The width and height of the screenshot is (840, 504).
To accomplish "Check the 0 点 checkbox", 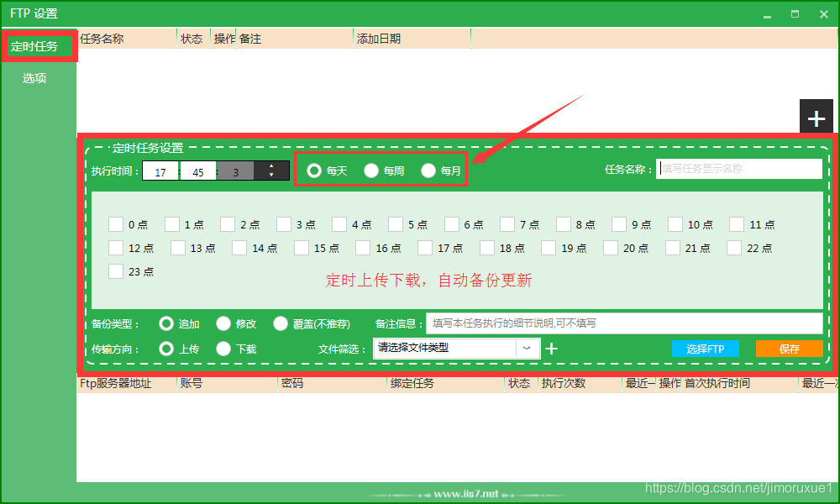I will click(116, 224).
